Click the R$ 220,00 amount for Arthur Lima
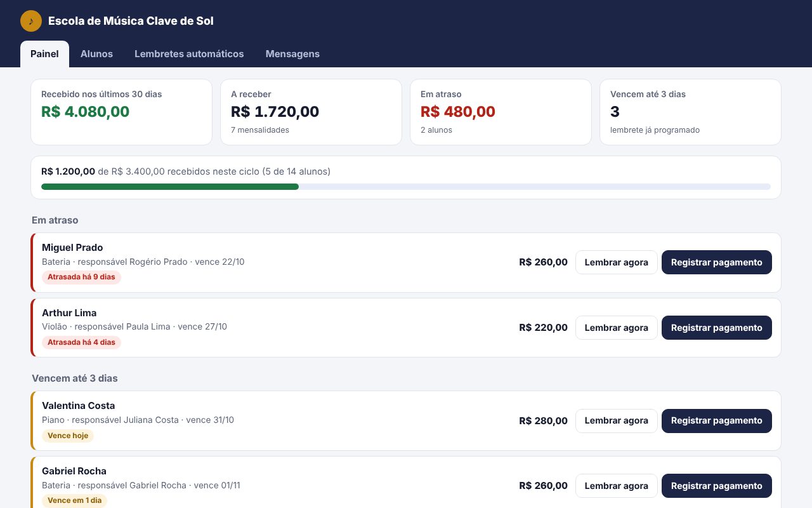 click(543, 328)
